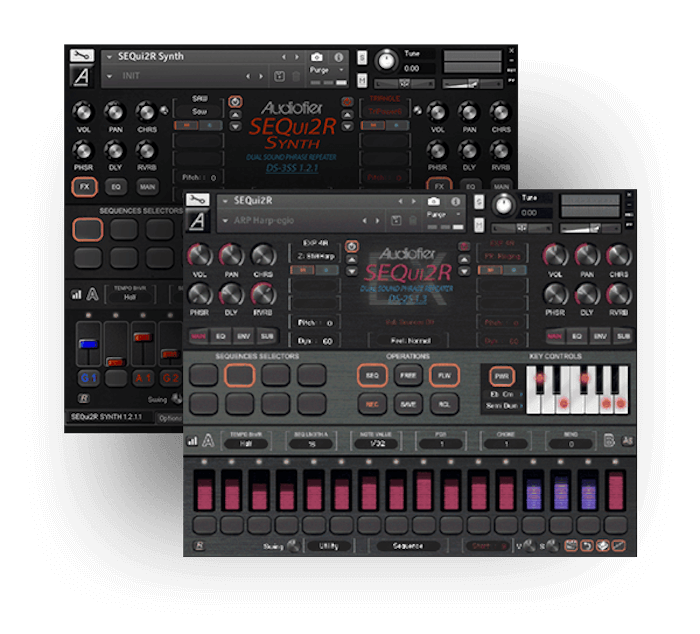This screenshot has width=700, height=634.
Task: Click left sound down arrow in front SEQui2R
Action: pos(352,271)
